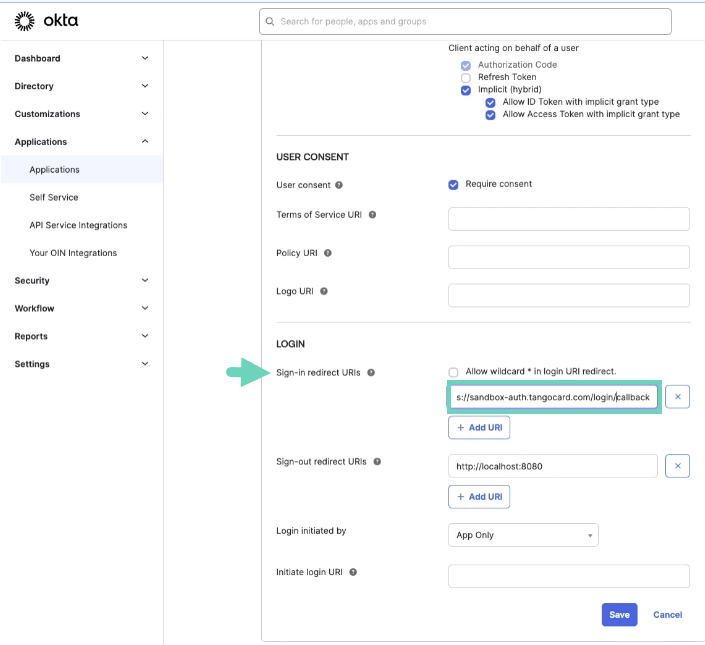Open Applications submenu item
Screen dimensions: 705x645
point(82,169)
